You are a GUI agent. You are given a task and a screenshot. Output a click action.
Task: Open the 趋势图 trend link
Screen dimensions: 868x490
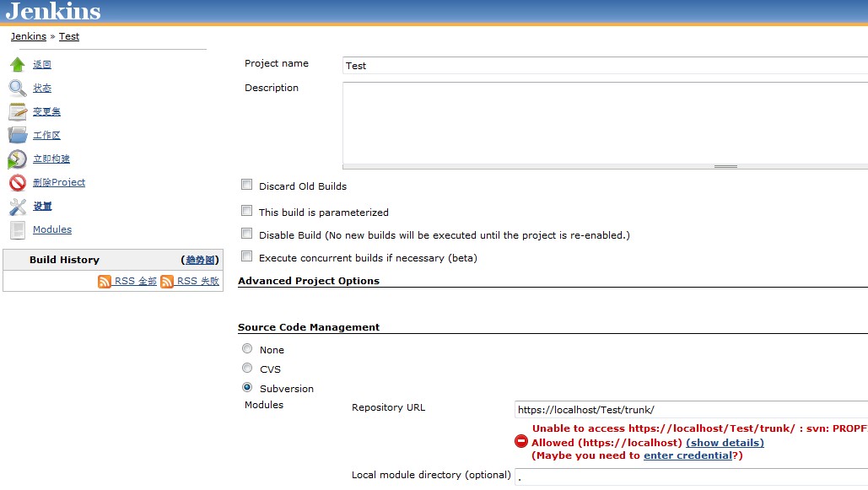pos(200,261)
